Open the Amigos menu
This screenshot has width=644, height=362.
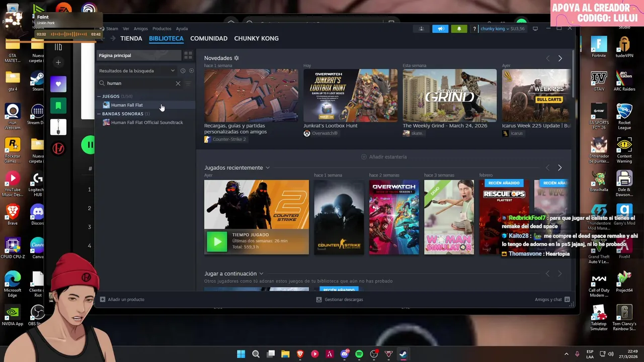[141, 29]
